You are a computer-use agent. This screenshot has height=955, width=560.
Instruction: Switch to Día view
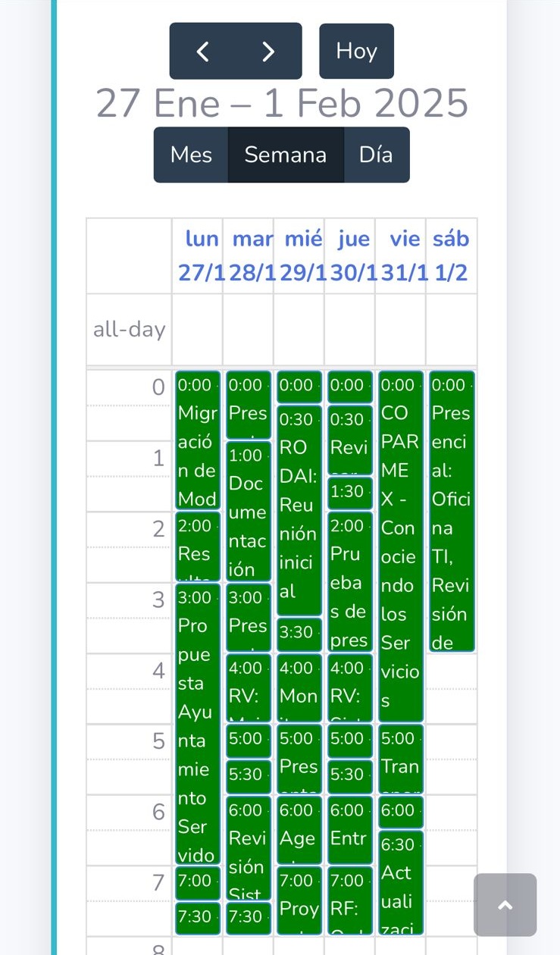click(x=376, y=155)
